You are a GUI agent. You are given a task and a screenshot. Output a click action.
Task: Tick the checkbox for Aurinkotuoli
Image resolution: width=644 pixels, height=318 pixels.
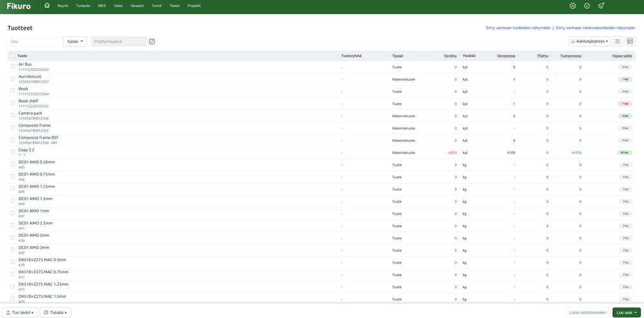pos(12,79)
